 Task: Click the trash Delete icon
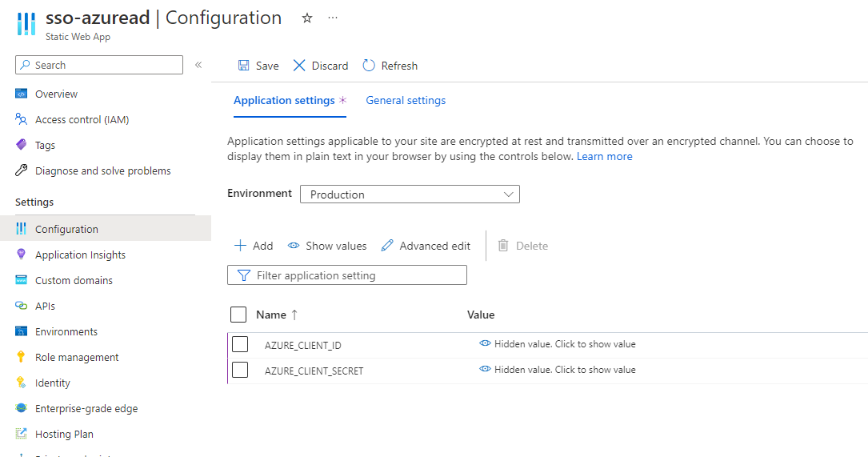[503, 246]
